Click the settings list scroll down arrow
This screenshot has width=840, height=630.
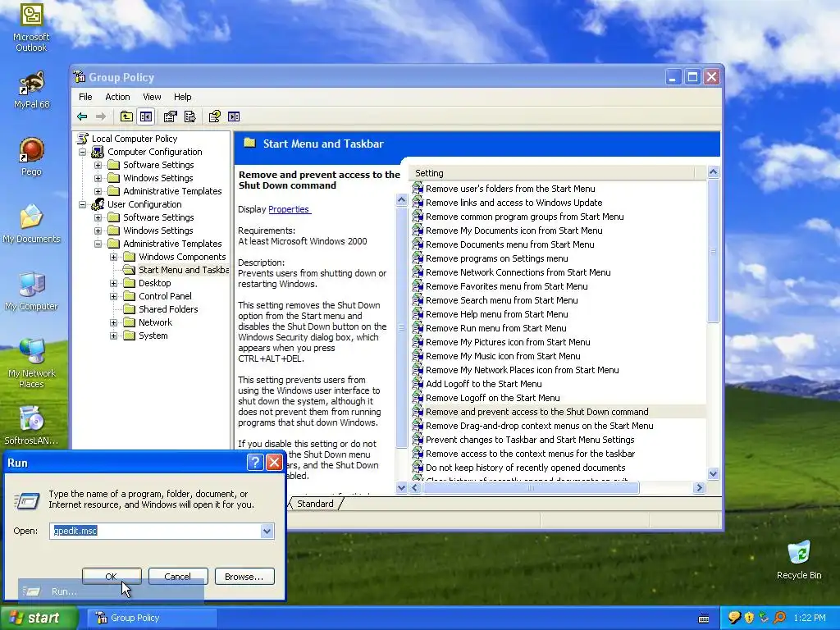coord(713,473)
